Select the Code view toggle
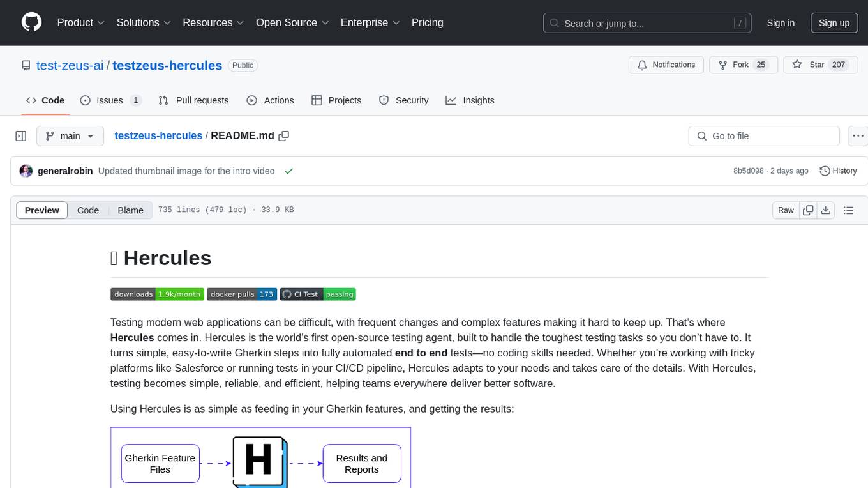The image size is (868, 488). [88, 210]
